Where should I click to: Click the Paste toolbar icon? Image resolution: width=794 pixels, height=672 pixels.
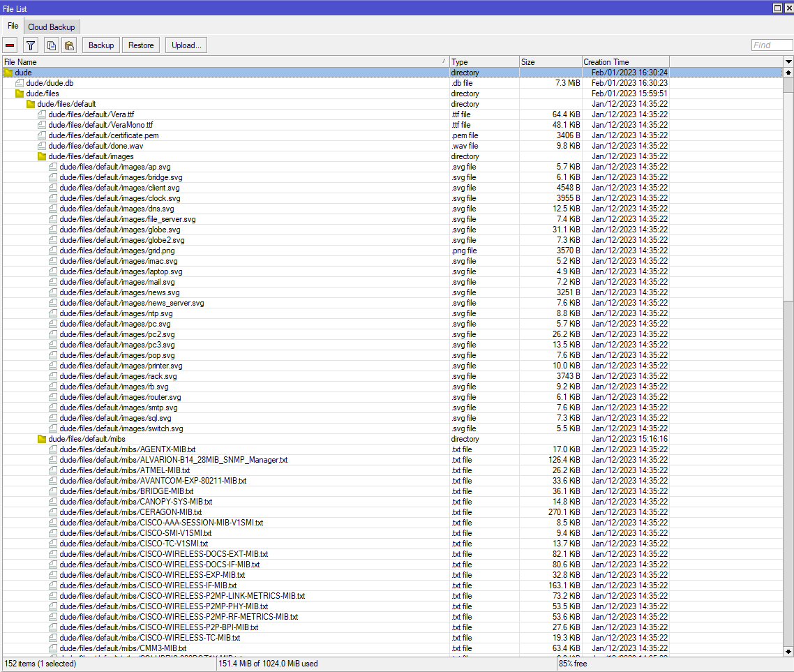click(69, 45)
